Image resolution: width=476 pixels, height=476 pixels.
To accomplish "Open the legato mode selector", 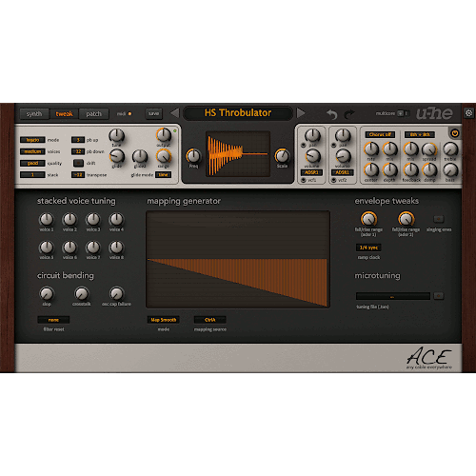I will tap(32, 140).
